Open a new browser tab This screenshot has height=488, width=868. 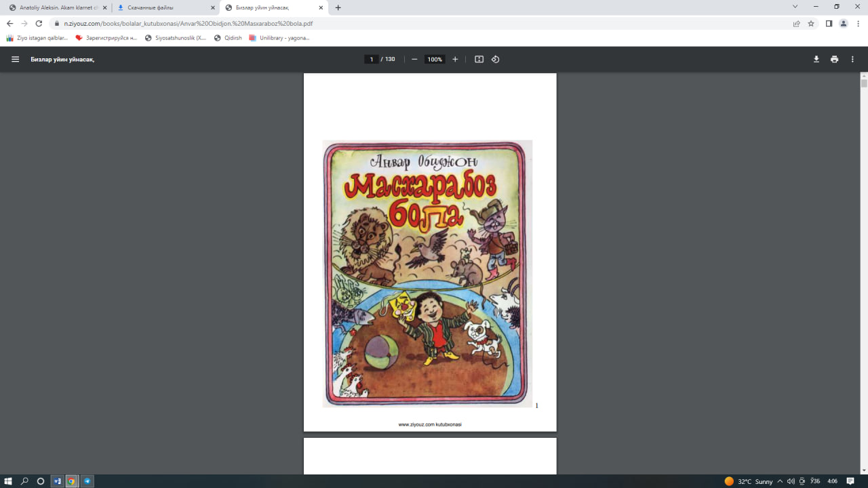(338, 7)
